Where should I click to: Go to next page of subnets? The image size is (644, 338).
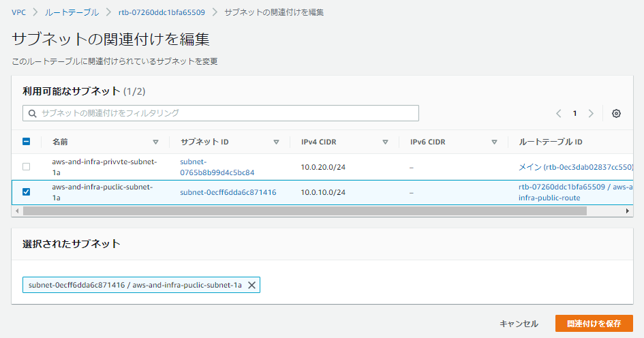click(591, 113)
